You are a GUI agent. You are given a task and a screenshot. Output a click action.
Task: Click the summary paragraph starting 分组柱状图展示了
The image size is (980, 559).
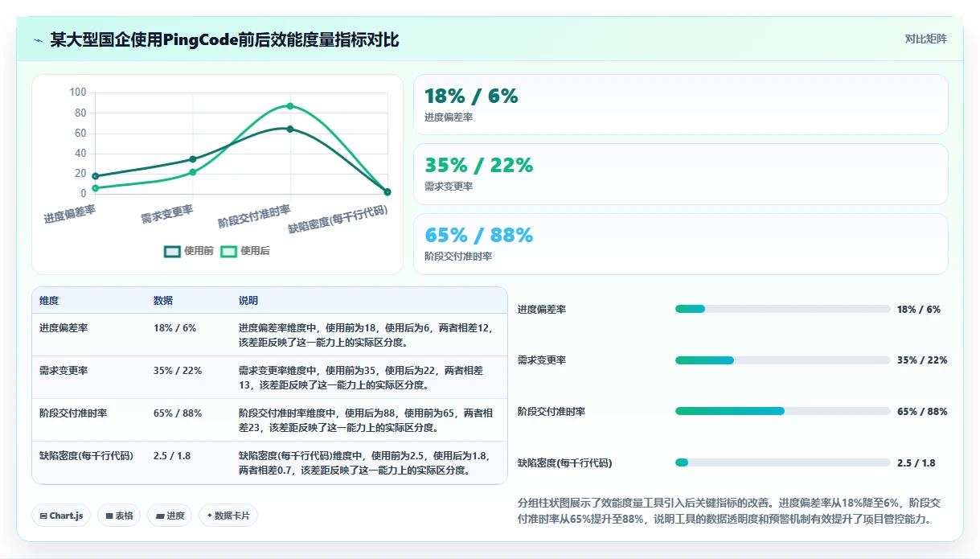coord(729,511)
